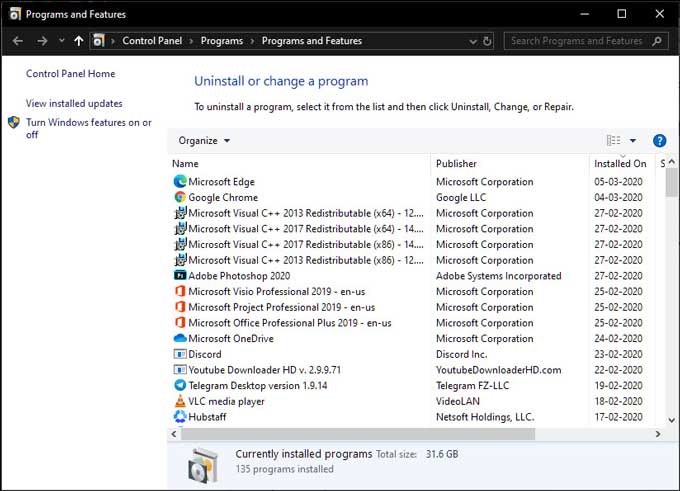
Task: Expand the address bar history dropdown
Action: click(473, 42)
